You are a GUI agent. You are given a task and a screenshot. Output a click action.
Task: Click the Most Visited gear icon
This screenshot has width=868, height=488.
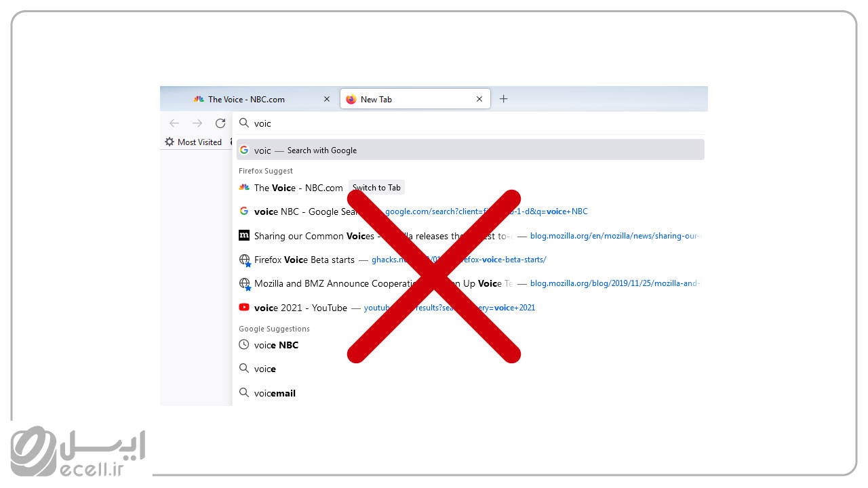pos(170,142)
